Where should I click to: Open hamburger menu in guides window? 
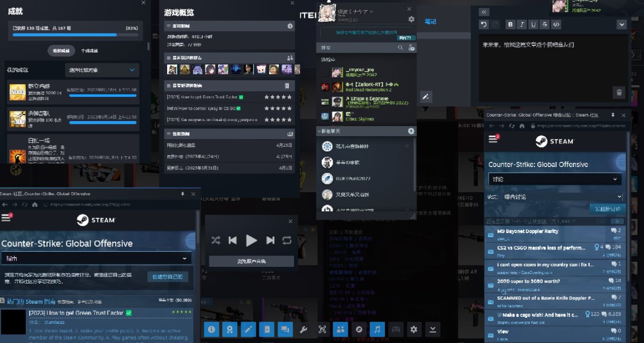[x=6, y=217]
